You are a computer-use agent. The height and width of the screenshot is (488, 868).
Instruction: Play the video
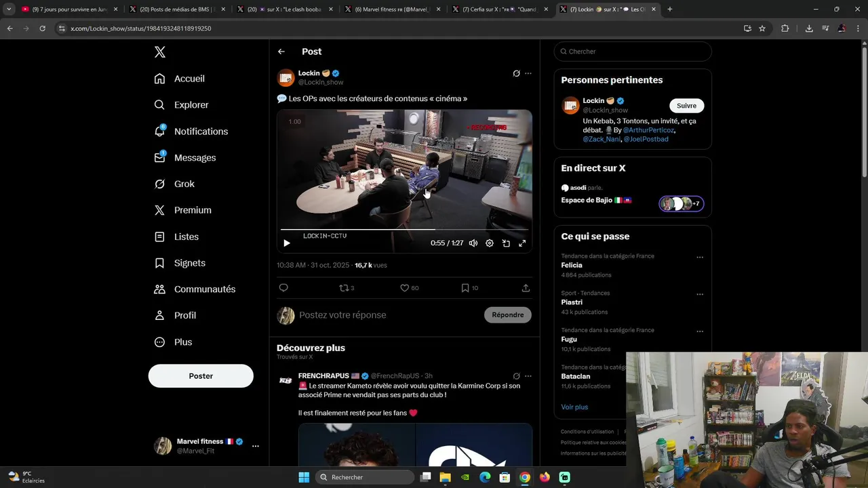[x=287, y=243]
